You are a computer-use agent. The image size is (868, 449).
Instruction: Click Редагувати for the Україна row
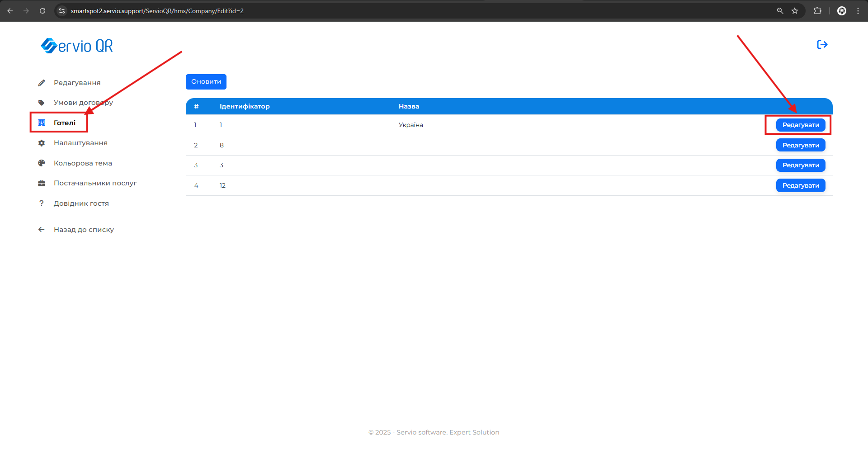pyautogui.click(x=800, y=125)
